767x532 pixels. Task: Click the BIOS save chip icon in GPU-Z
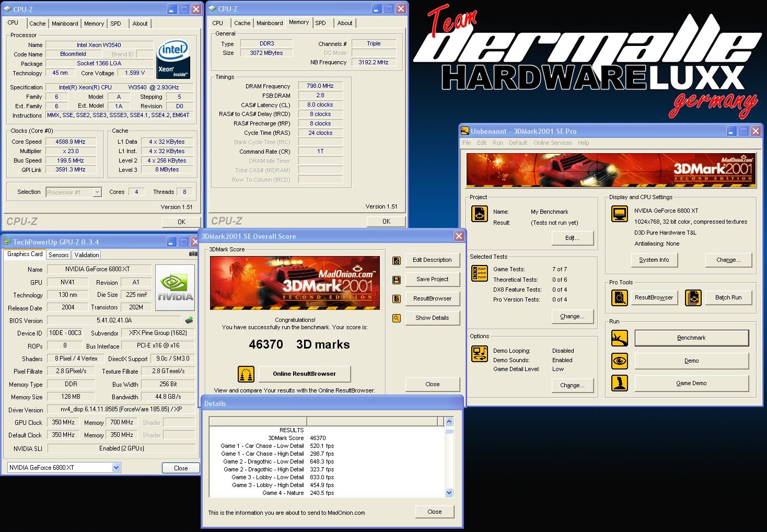click(x=189, y=320)
